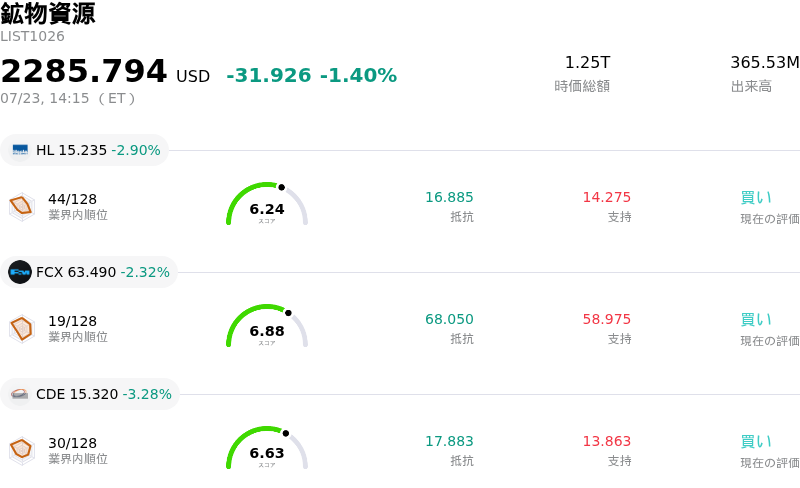Open the FCX 63.490 stock chip
The image size is (800, 488).
coord(89,272)
